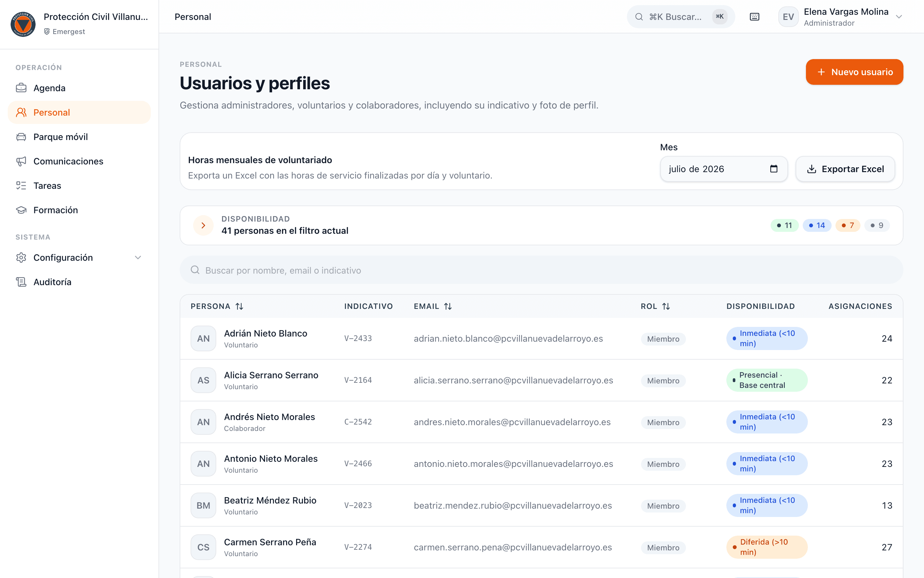Image resolution: width=924 pixels, height=578 pixels.
Task: Click indicativo V-2433
Action: 358,338
